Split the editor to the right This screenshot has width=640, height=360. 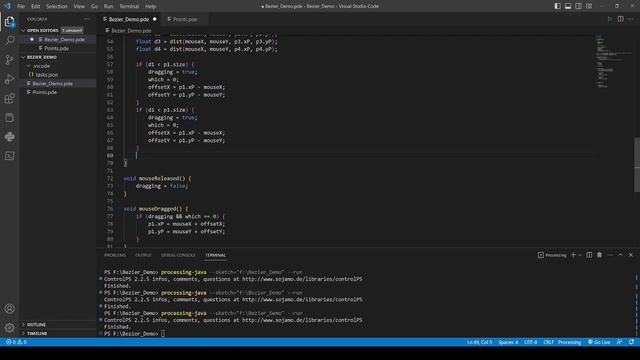pos(620,19)
